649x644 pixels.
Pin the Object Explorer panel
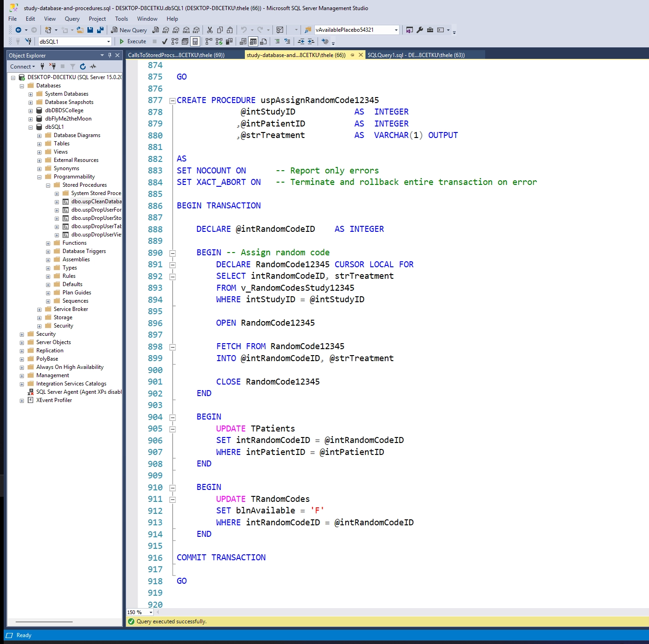click(x=110, y=55)
